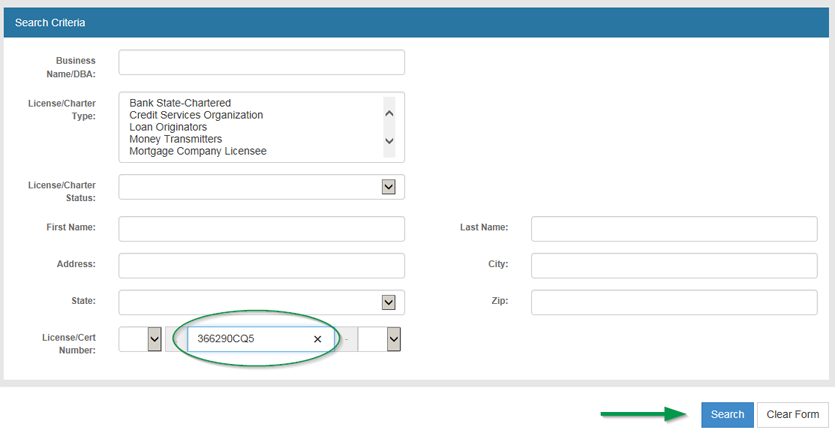Click the City text field
Viewport: 835px width, 439px height.
(x=674, y=265)
